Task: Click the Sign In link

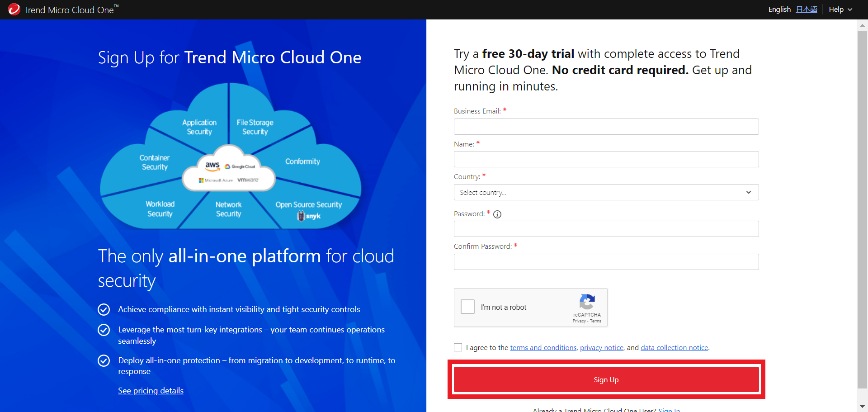Action: click(x=669, y=410)
